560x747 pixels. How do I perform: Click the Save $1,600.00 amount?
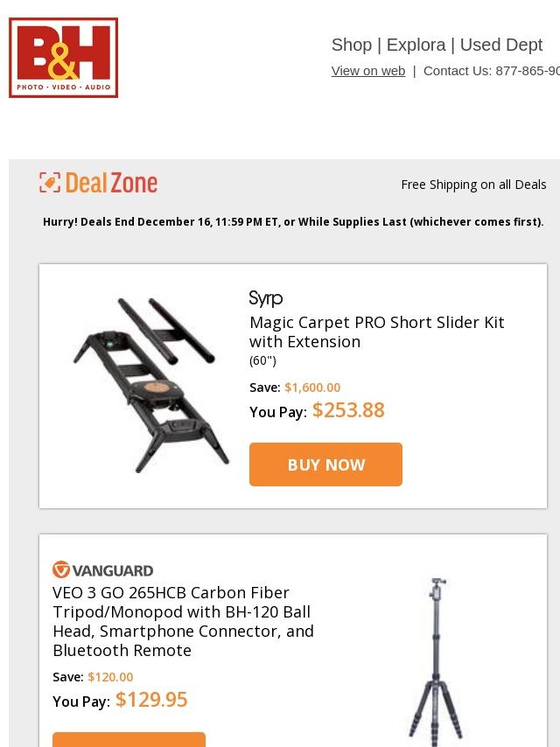(x=312, y=387)
